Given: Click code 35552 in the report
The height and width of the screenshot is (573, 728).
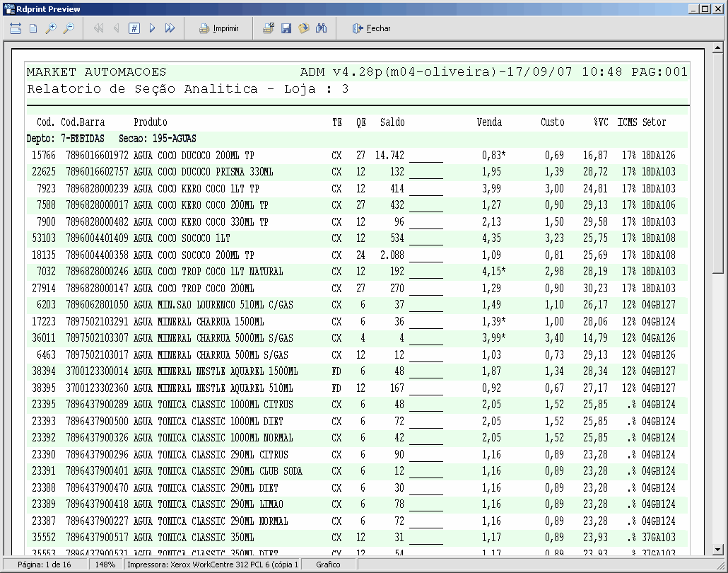Looking at the screenshot, I should 44,537.
